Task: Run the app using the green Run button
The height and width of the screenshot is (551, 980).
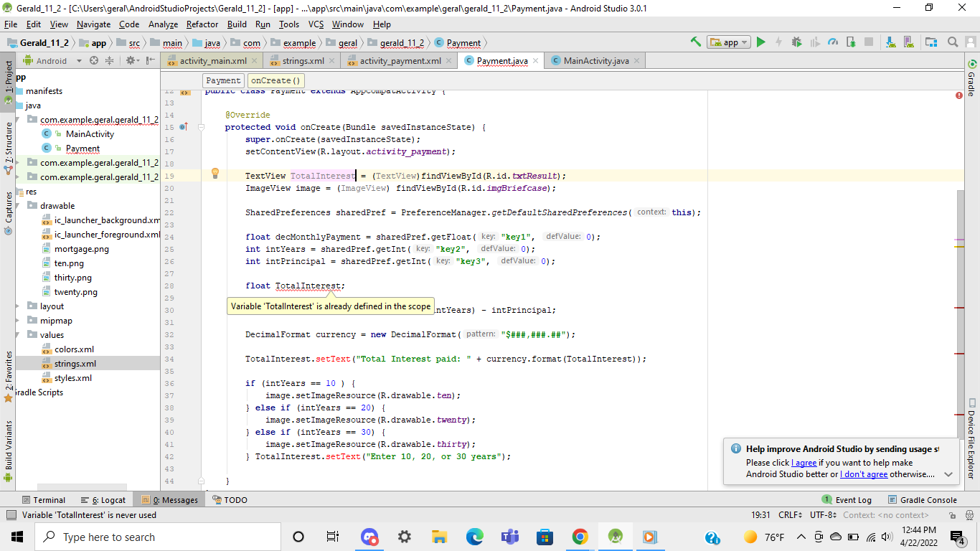Action: click(x=760, y=42)
